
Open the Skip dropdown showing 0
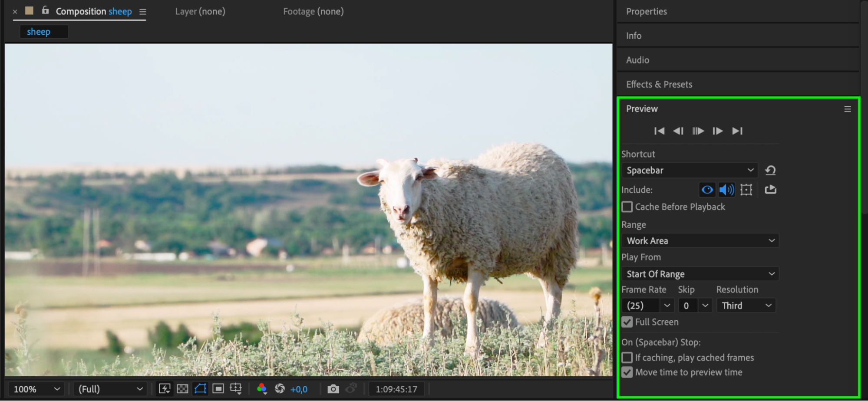point(695,306)
